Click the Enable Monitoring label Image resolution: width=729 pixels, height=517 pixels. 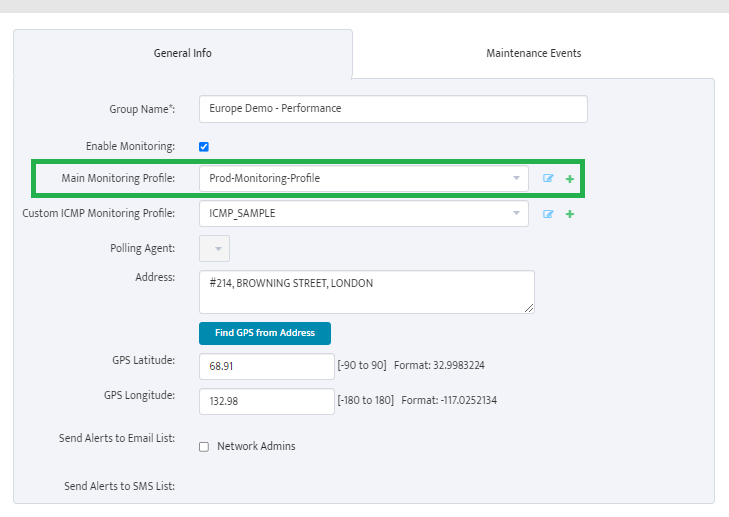pyautogui.click(x=130, y=146)
